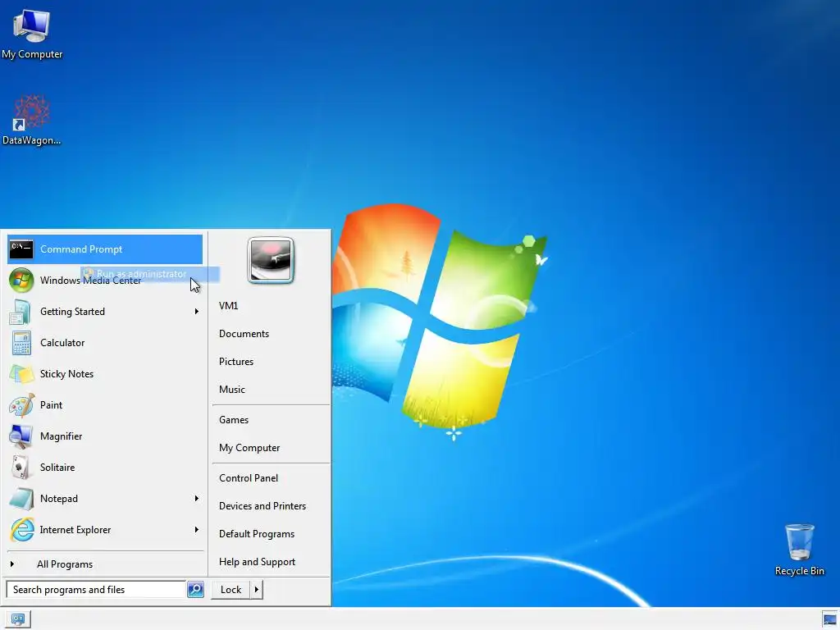Image resolution: width=840 pixels, height=630 pixels.
Task: Open Control Panel
Action: click(249, 478)
